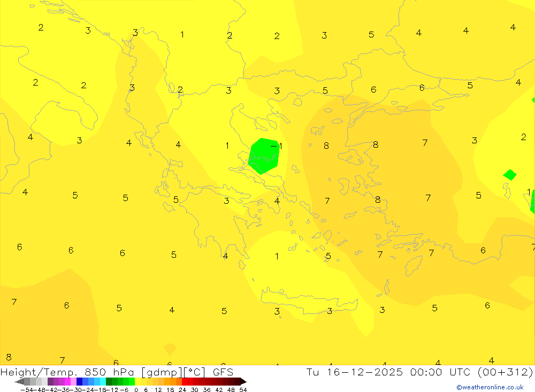535x392 pixels.
Task: Click the 'Height/Temp. 850 hPa' title text
Action: [67, 372]
